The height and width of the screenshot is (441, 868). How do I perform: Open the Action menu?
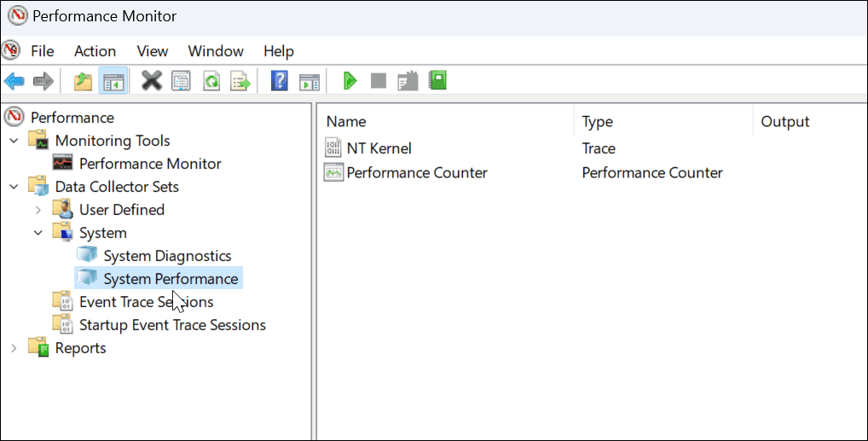click(95, 51)
